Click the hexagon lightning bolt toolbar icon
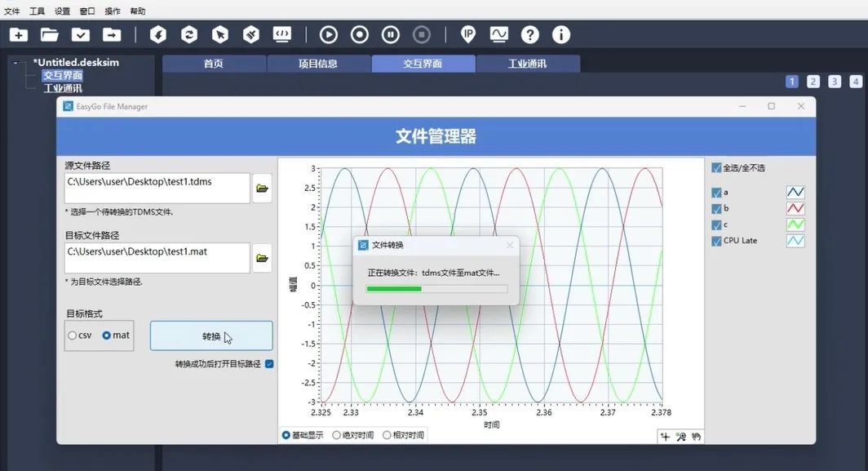The height and width of the screenshot is (471, 868). 158,35
